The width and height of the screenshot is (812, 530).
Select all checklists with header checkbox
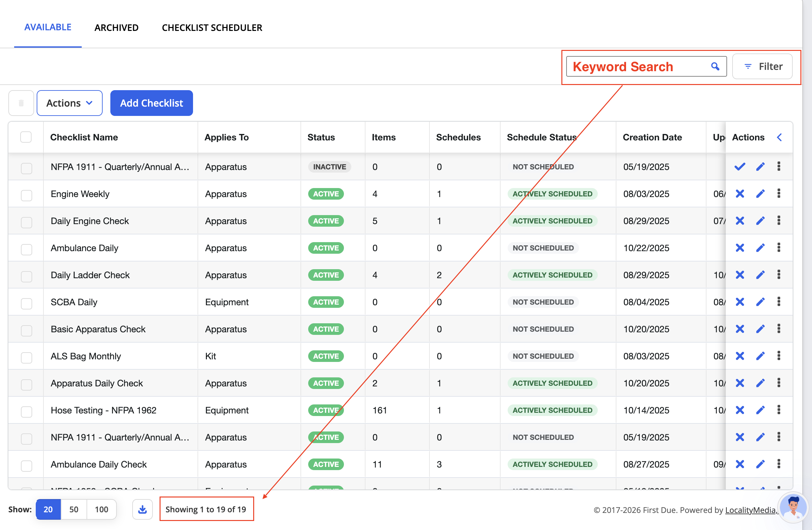tap(26, 137)
